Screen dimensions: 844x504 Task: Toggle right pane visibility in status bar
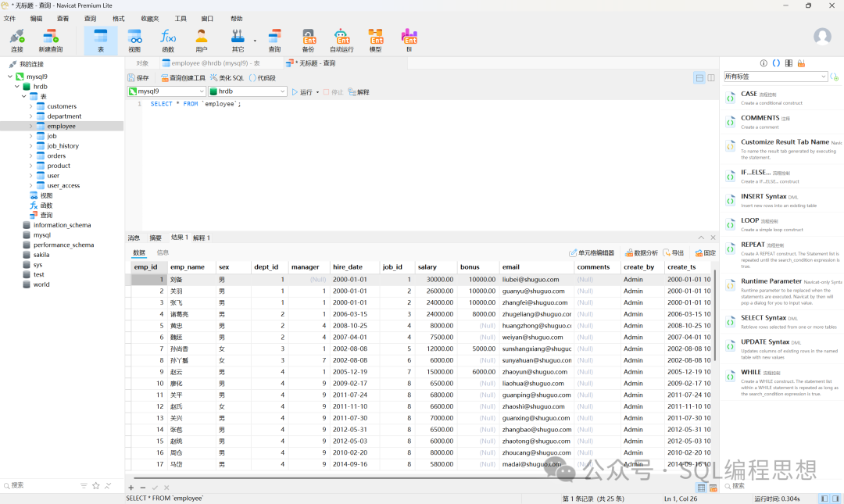[837, 499]
